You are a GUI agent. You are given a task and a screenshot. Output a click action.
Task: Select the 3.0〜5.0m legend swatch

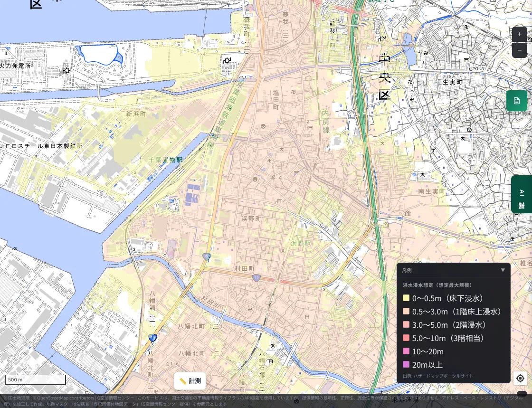(406, 324)
